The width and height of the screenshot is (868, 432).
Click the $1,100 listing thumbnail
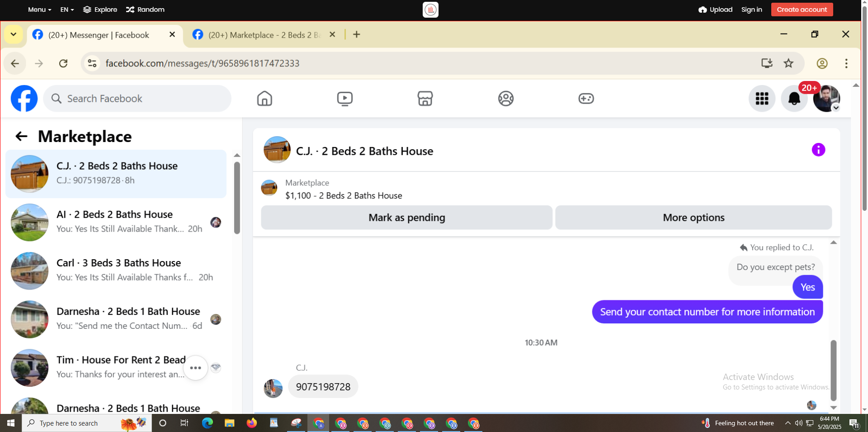[x=269, y=188]
